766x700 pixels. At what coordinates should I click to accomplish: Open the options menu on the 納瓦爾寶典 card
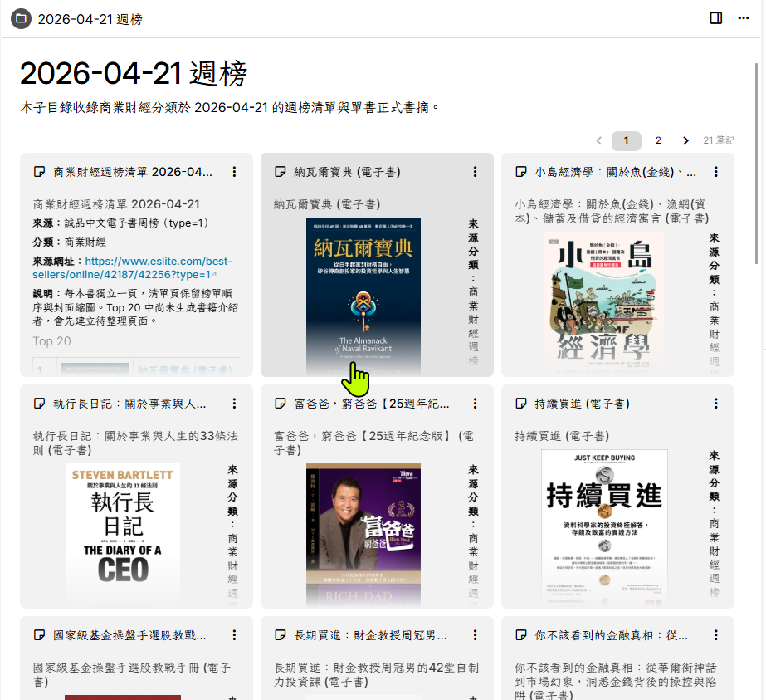(475, 172)
